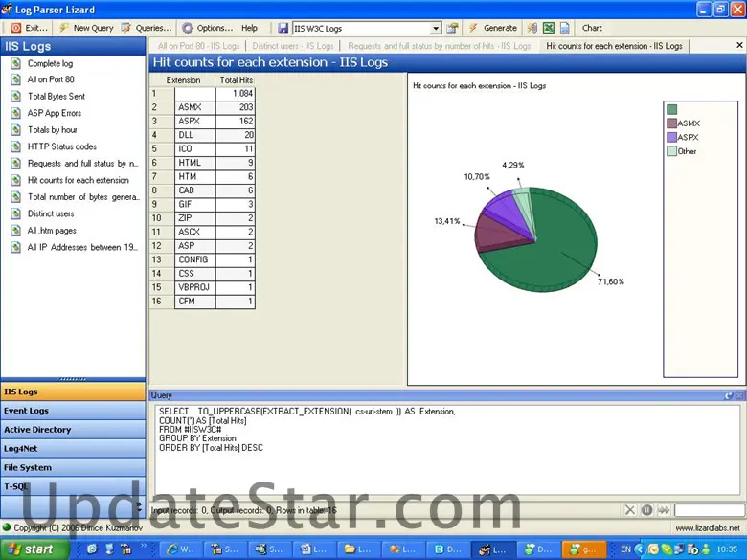The width and height of the screenshot is (747, 560).
Task: Open the Complete log query
Action: click(x=50, y=63)
